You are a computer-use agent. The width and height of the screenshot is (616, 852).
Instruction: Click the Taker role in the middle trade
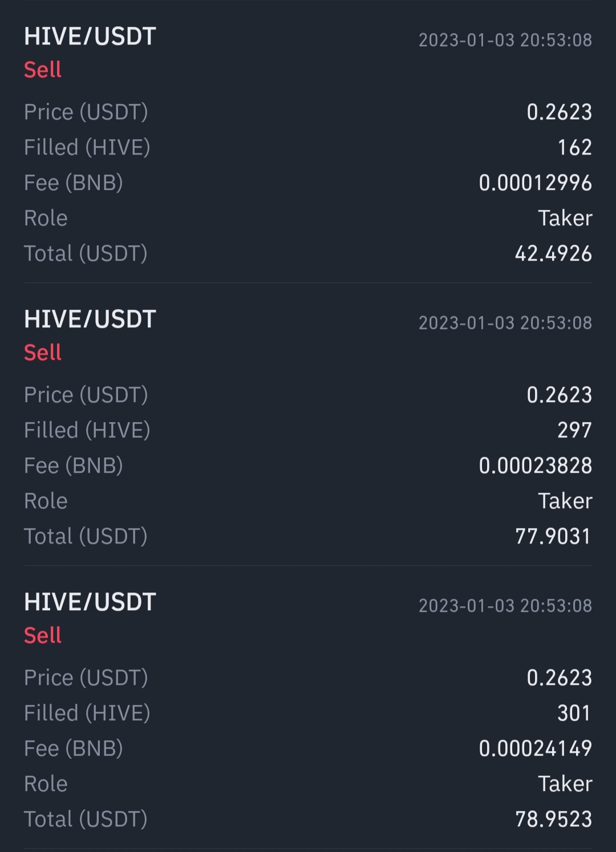click(x=565, y=501)
